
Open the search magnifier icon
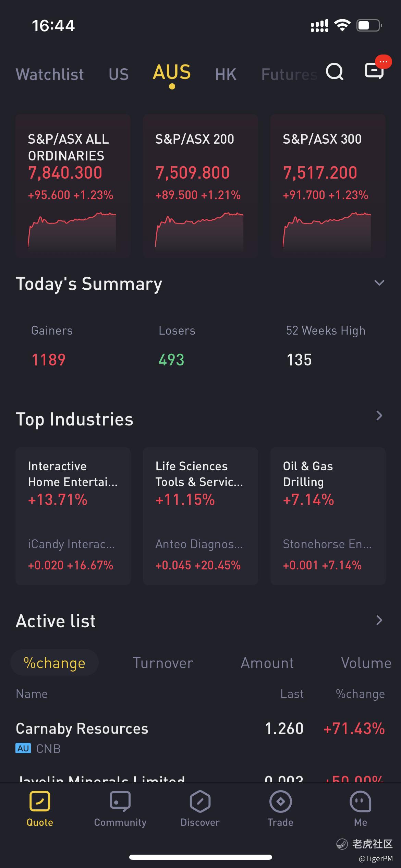click(335, 72)
